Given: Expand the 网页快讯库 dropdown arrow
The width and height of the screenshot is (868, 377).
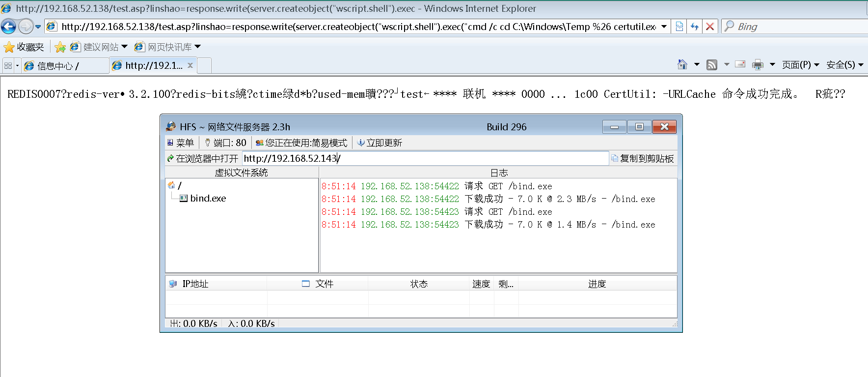Looking at the screenshot, I should click(x=198, y=47).
